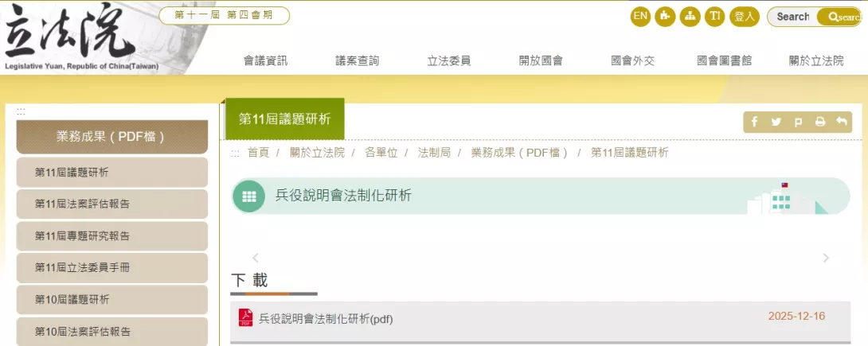
Task: Open the 議案查詢 menu
Action: click(x=358, y=60)
